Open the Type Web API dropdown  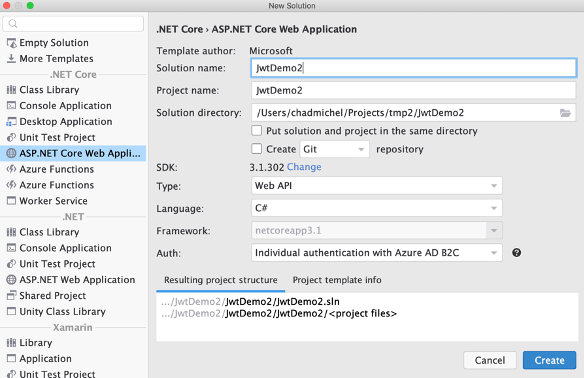pos(377,185)
